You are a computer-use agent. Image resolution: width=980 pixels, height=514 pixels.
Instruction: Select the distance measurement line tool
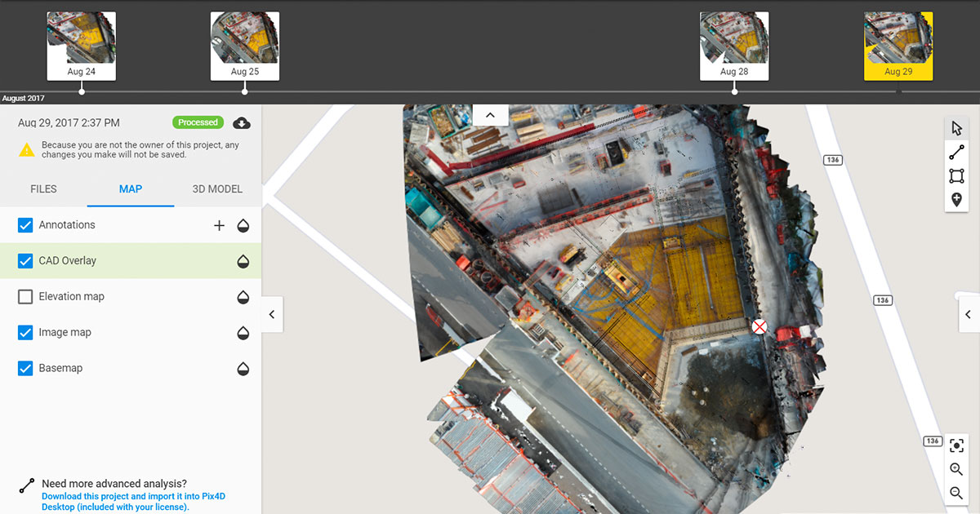(x=956, y=152)
